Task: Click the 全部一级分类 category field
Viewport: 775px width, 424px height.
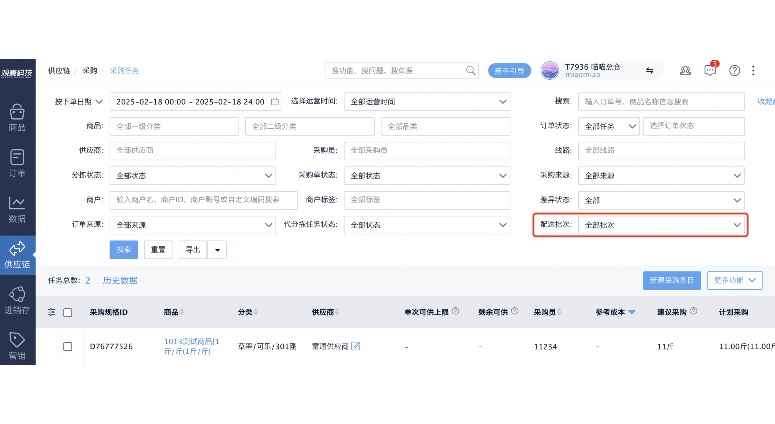Action: (x=174, y=126)
